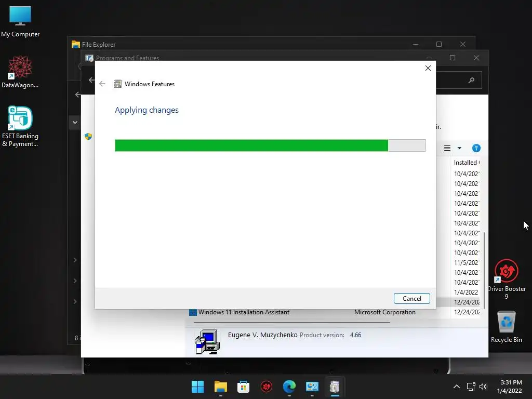The image size is (532, 399).
Task: Open Driver Booster from taskbar
Action: tap(267, 387)
